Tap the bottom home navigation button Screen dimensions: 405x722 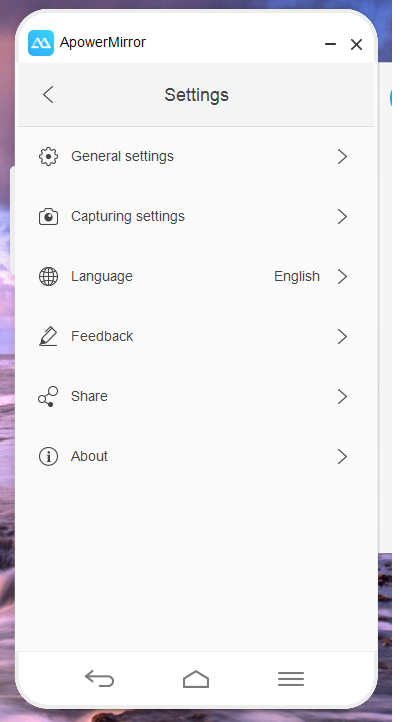196,679
